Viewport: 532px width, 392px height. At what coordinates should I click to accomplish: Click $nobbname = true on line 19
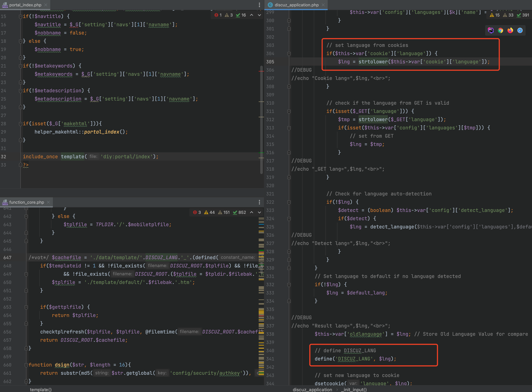coord(59,49)
